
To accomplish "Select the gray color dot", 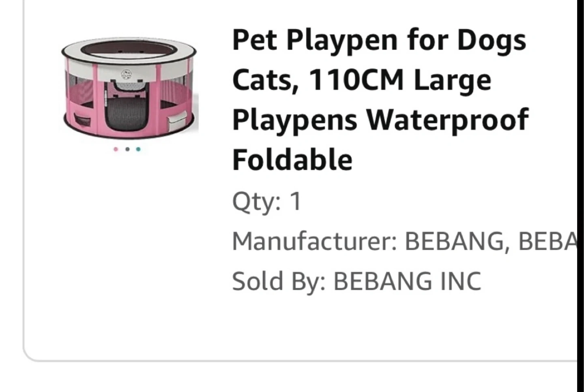I will tap(127, 149).
